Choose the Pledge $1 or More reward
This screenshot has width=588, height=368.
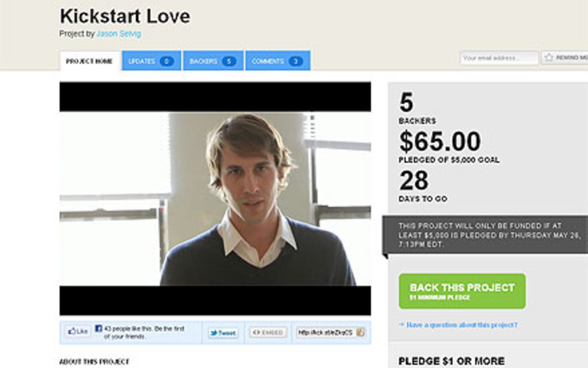[x=451, y=361]
